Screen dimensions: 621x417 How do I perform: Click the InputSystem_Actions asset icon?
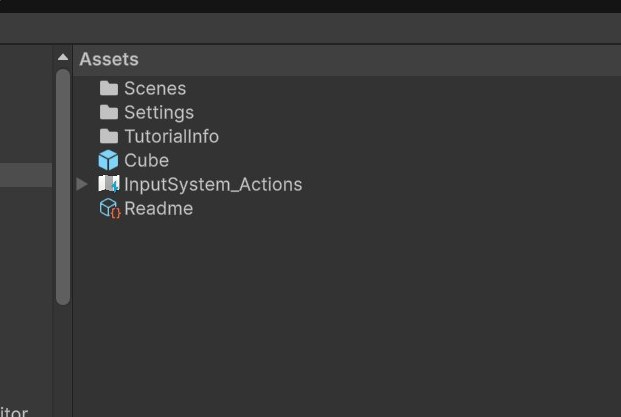(109, 184)
